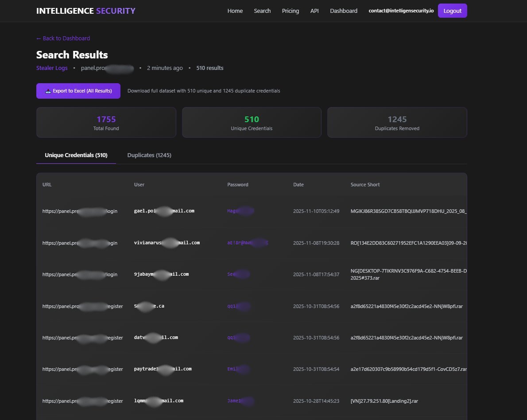Click the back arrow beside Back to Dashboard
527x420 pixels.
[x=38, y=39]
